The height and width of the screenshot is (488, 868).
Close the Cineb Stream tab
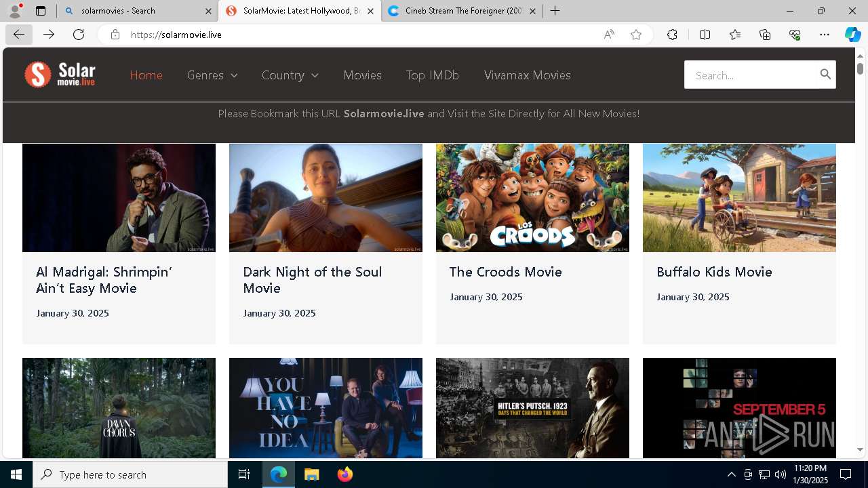click(532, 11)
